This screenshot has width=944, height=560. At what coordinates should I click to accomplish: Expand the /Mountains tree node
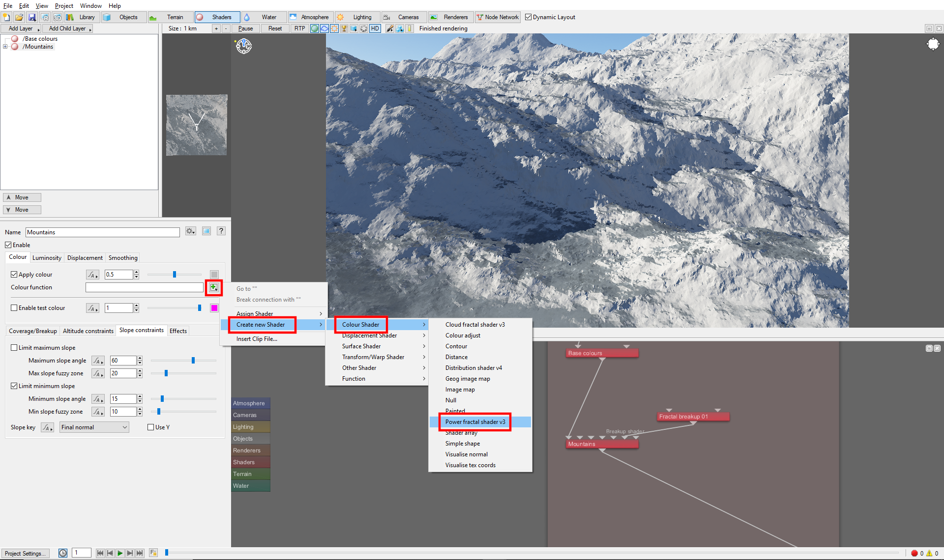pyautogui.click(x=5, y=47)
